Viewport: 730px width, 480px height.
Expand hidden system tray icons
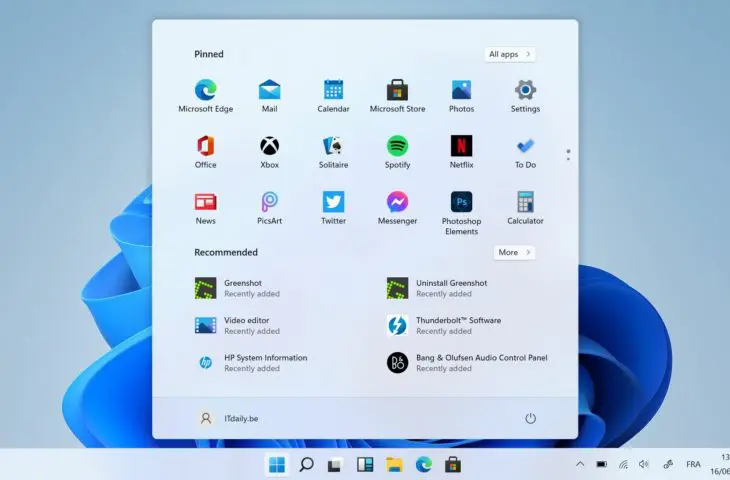tap(580, 464)
